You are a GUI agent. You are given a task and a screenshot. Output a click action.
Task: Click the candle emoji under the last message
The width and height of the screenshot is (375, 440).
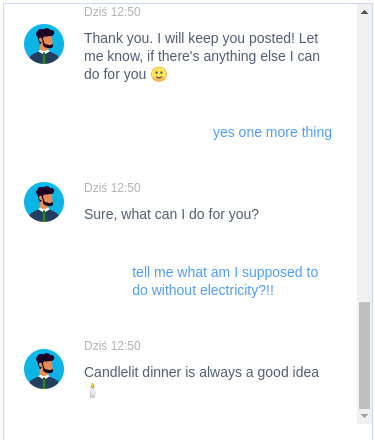coord(92,390)
